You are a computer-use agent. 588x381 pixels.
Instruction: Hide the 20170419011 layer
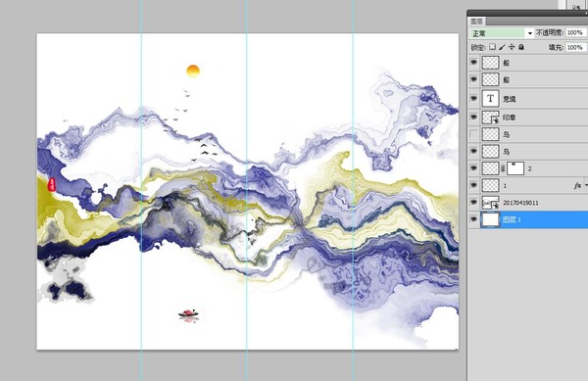[x=474, y=203]
